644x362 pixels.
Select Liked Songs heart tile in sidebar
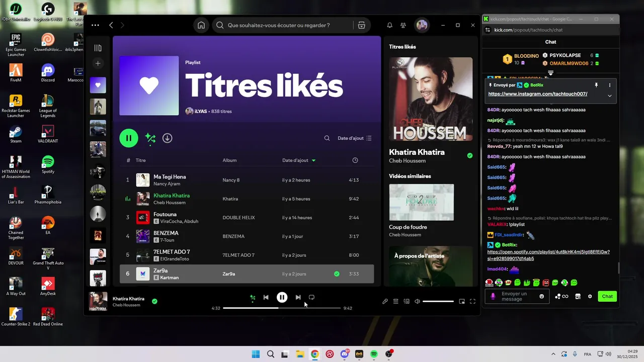(98, 85)
